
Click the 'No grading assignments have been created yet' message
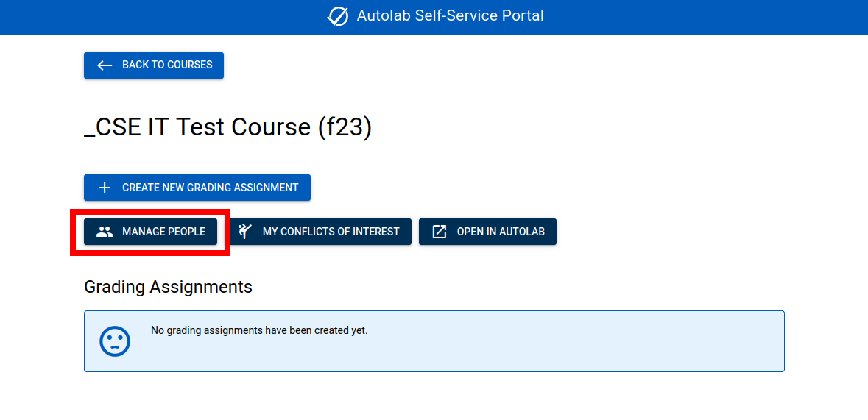tap(259, 330)
